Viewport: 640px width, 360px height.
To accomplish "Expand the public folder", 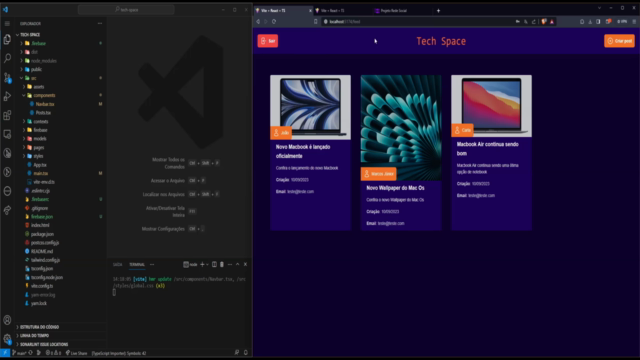I will pyautogui.click(x=36, y=69).
